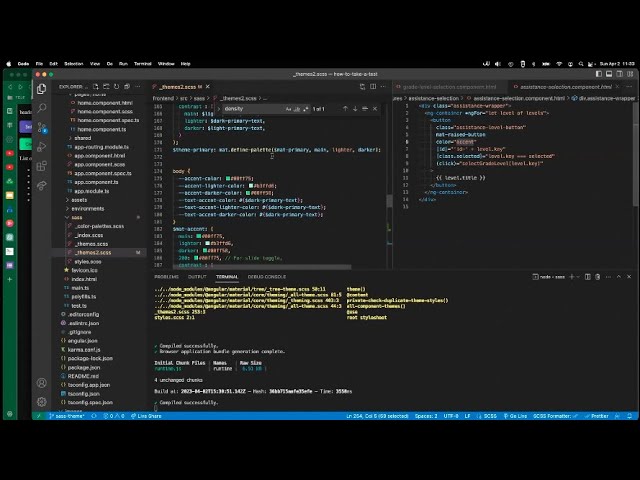Open color picker for --accent-lighter-color swatch
Image resolution: width=640 pixels, height=480 pixels.
pyautogui.click(x=251, y=186)
